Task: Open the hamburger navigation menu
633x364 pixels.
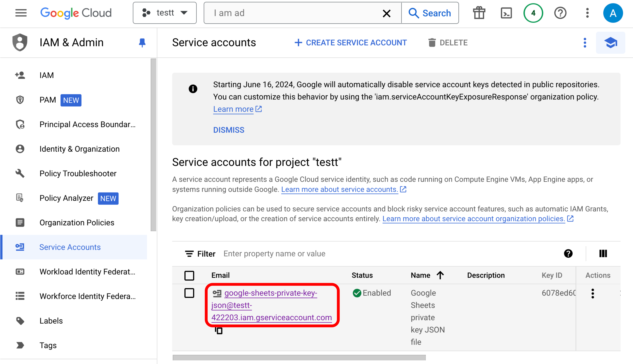Action: 21,13
